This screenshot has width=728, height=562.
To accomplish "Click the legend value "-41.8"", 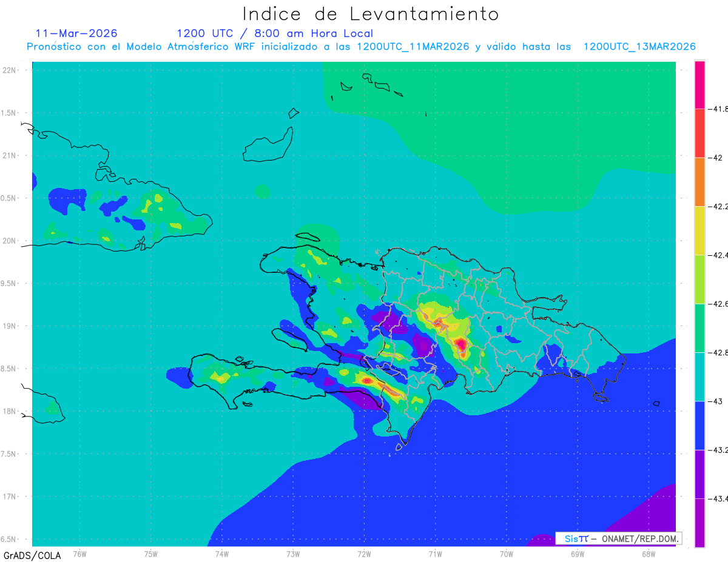I will point(718,109).
